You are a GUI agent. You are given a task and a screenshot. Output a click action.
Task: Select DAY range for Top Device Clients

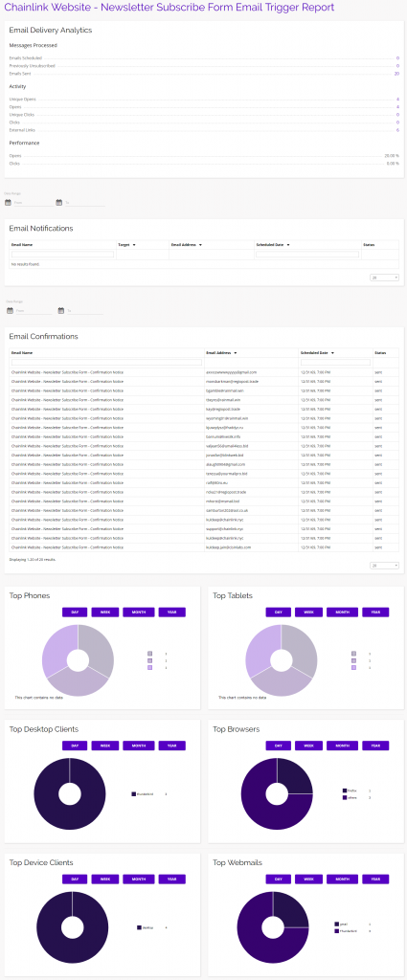point(75,879)
